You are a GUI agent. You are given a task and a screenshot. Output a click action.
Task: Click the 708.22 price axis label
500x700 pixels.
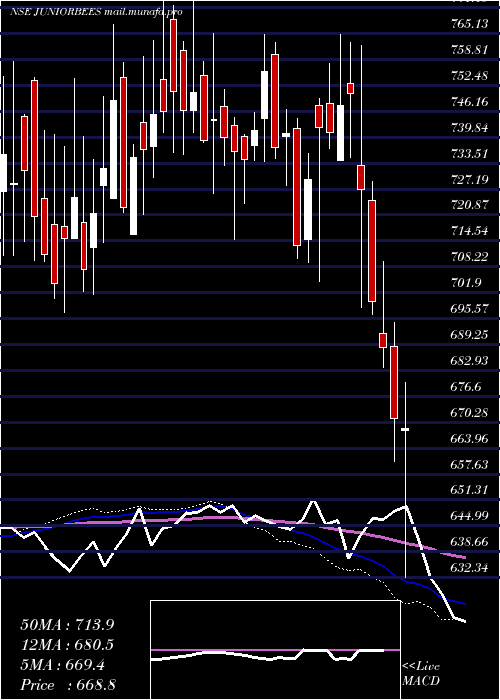point(469,257)
